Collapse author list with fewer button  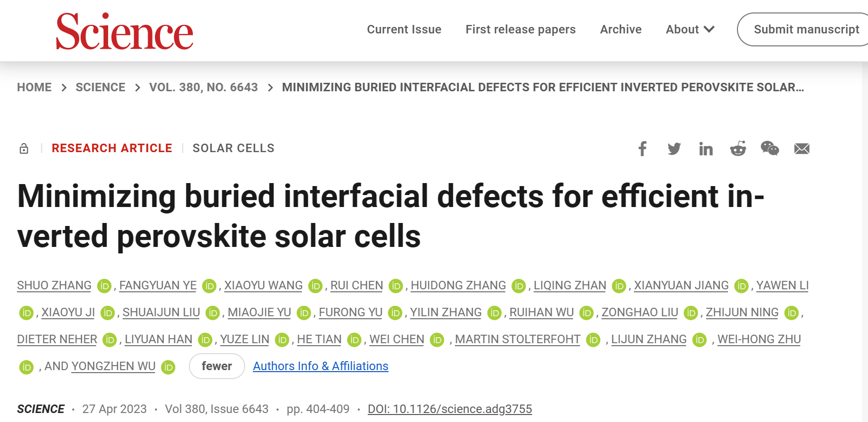click(217, 366)
